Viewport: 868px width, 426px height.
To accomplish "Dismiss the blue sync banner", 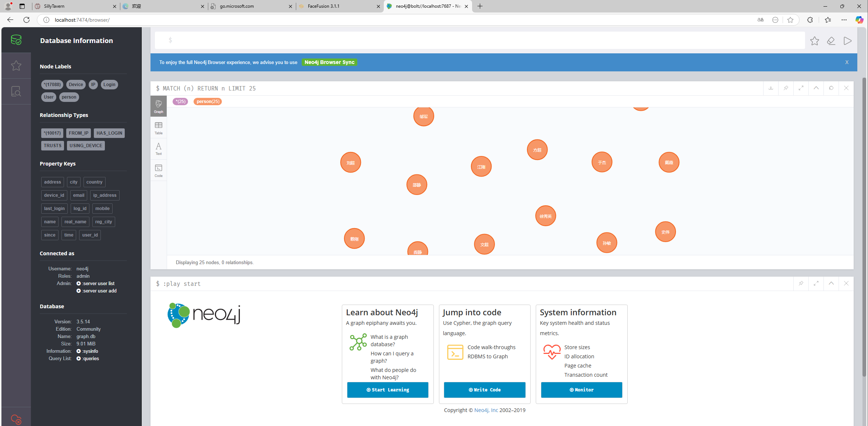I will pyautogui.click(x=847, y=62).
